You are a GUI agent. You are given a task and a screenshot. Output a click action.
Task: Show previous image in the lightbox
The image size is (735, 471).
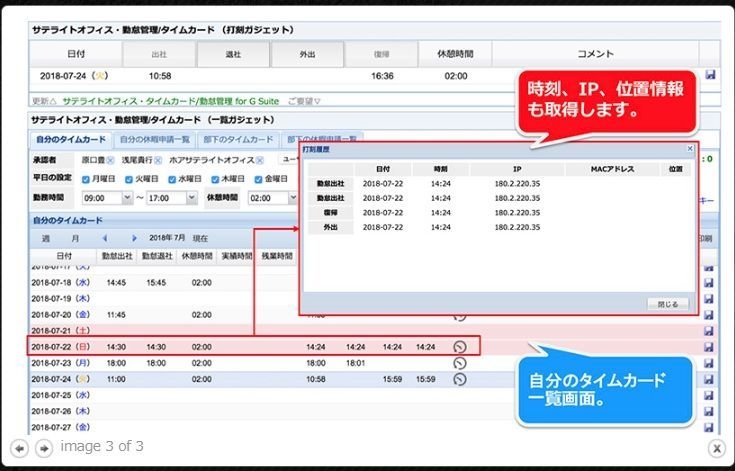click(x=19, y=449)
